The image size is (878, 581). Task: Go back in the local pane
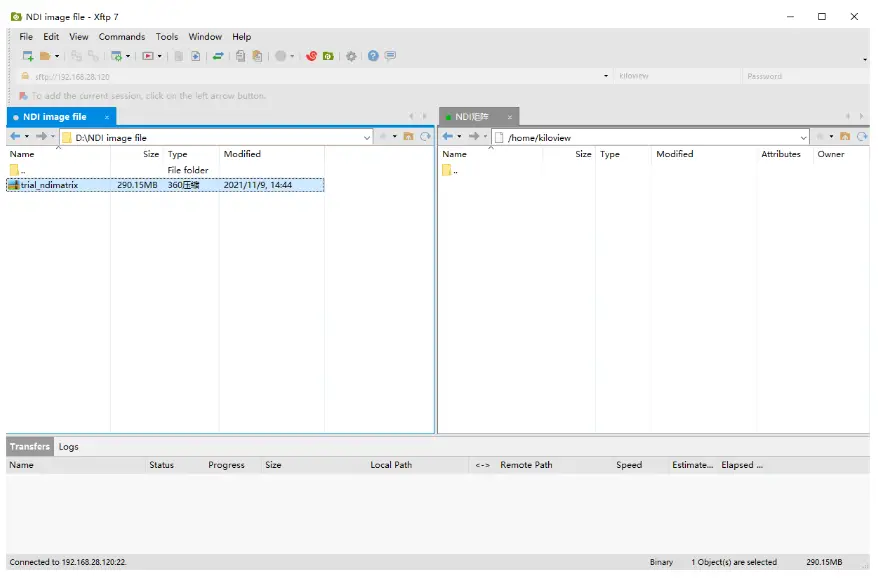point(15,137)
